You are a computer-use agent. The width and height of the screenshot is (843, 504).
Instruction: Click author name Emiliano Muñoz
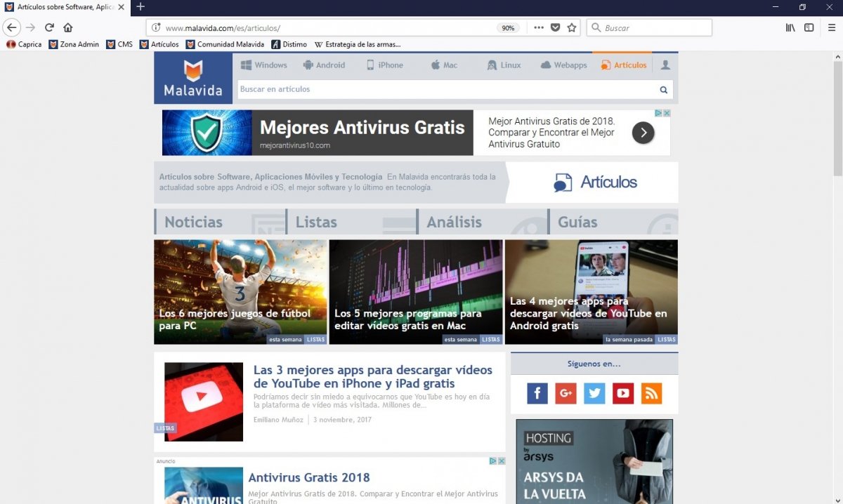pyautogui.click(x=278, y=420)
